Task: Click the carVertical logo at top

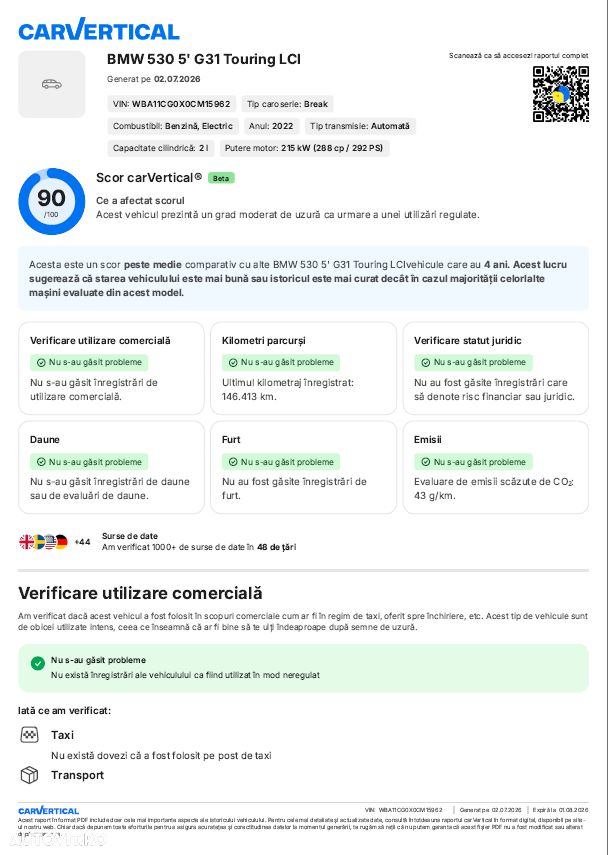Action: 99,29
